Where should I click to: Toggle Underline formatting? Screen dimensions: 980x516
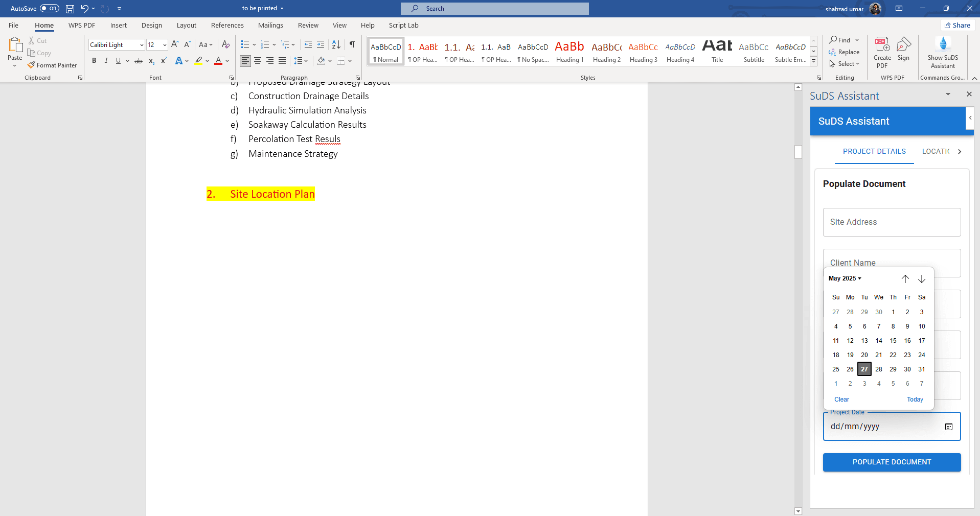point(118,61)
